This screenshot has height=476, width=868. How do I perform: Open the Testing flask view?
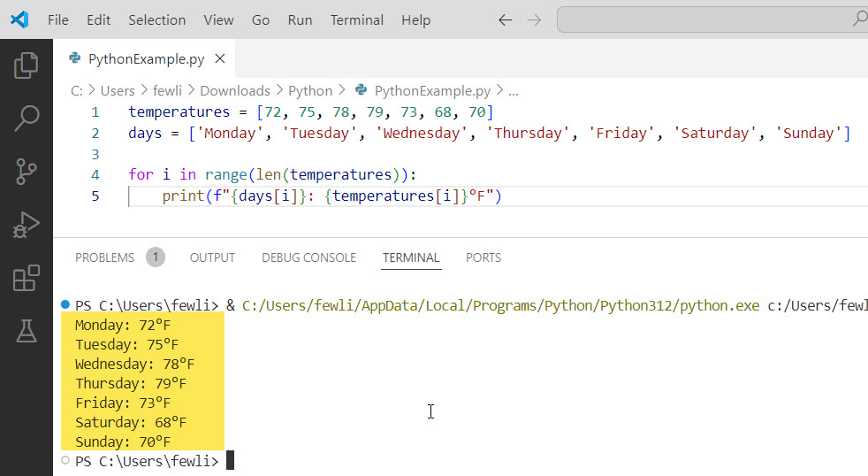(x=26, y=331)
